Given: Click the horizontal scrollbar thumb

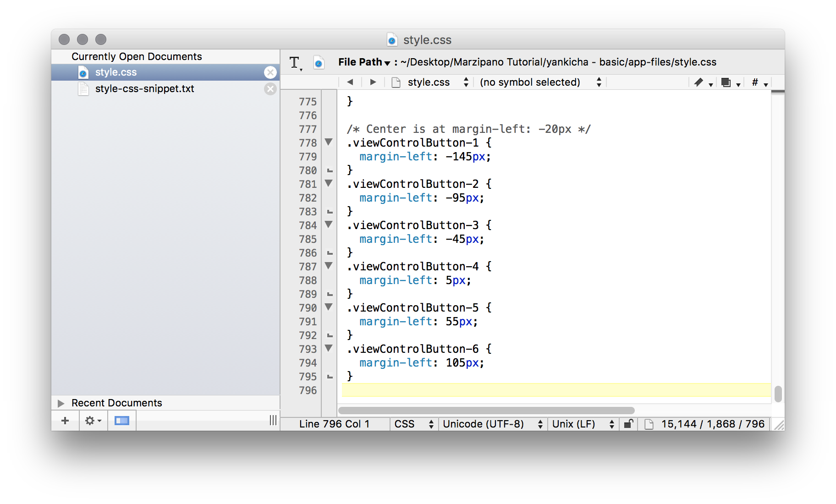Looking at the screenshot, I should pyautogui.click(x=486, y=411).
